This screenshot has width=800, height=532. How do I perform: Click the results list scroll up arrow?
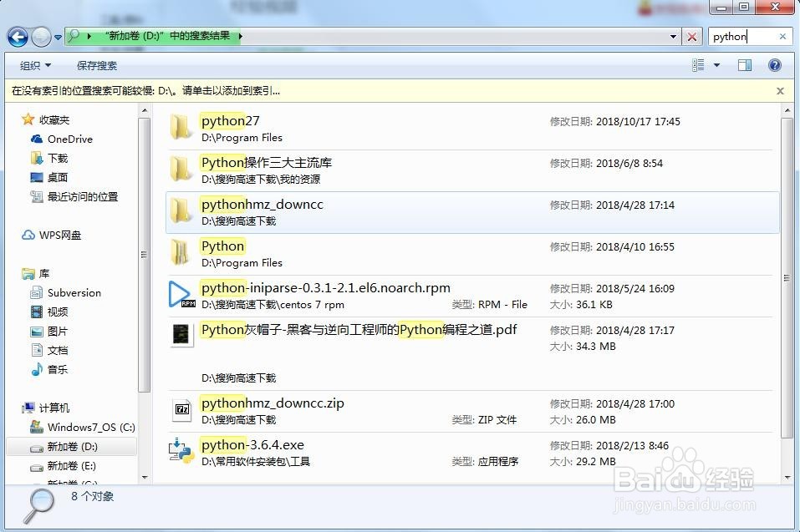tap(787, 110)
